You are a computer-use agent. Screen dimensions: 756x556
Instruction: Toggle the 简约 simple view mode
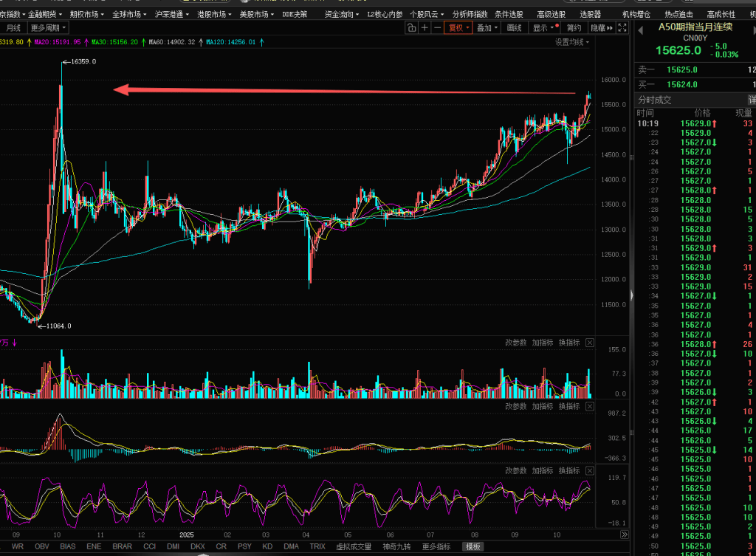coord(573,28)
